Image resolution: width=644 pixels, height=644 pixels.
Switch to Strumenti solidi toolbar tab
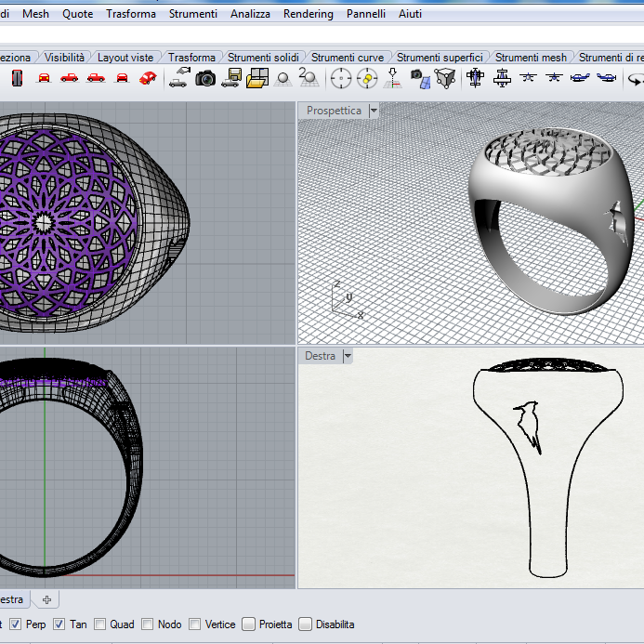(263, 58)
